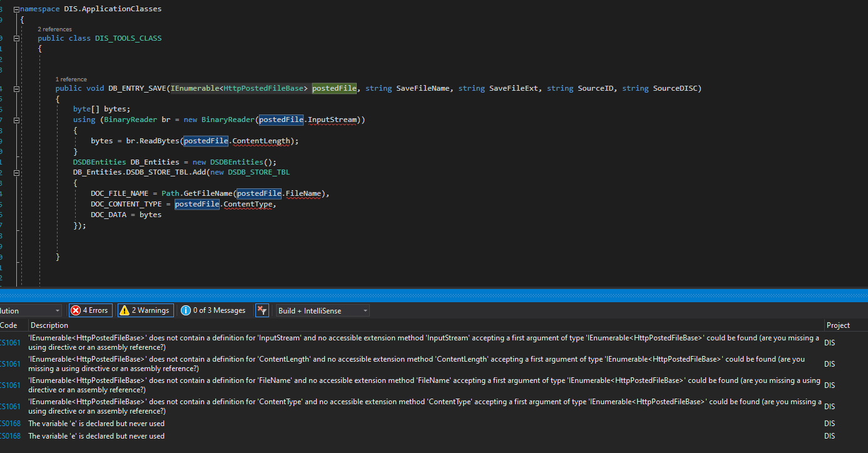This screenshot has width=868, height=453.
Task: Click the SourceID parameter
Action: click(x=596, y=88)
